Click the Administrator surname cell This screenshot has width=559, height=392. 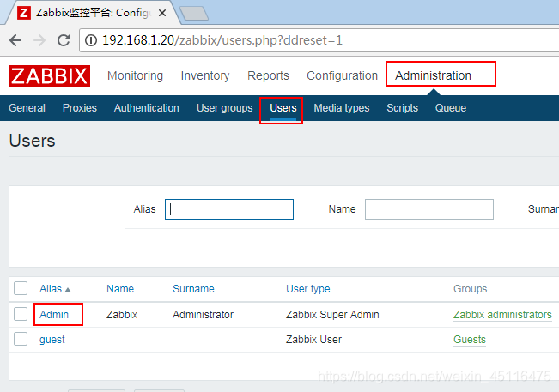(203, 315)
